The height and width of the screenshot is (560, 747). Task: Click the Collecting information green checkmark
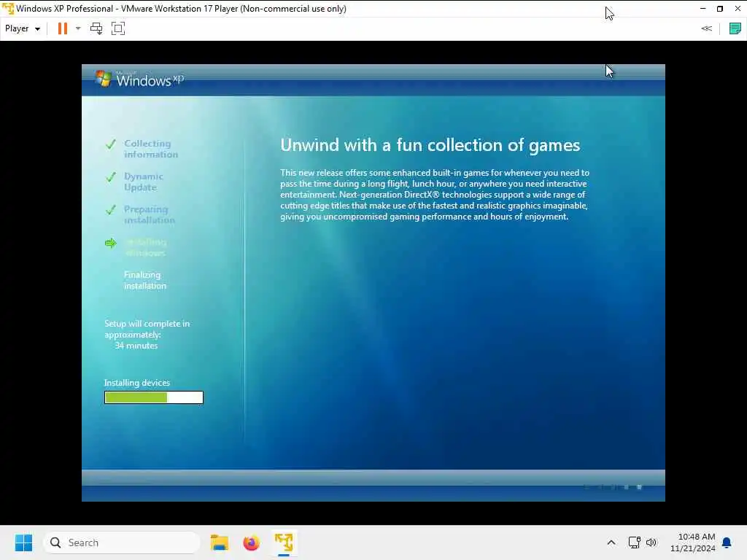tap(111, 144)
